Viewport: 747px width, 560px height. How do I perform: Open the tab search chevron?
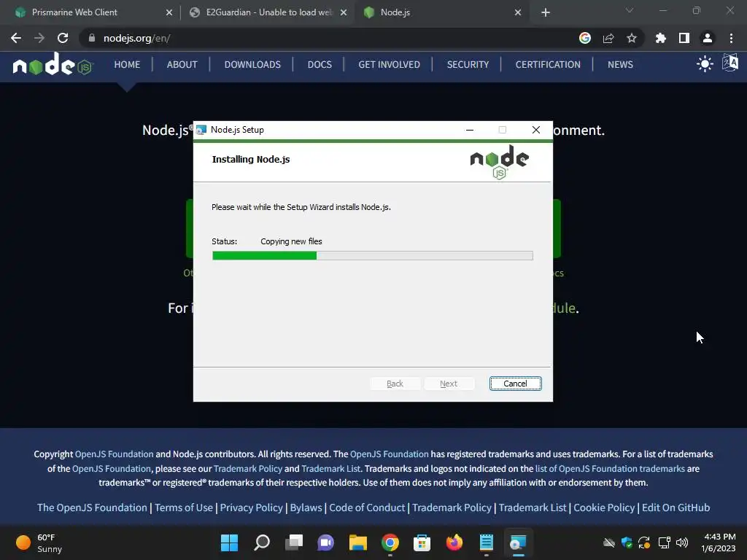pyautogui.click(x=630, y=10)
